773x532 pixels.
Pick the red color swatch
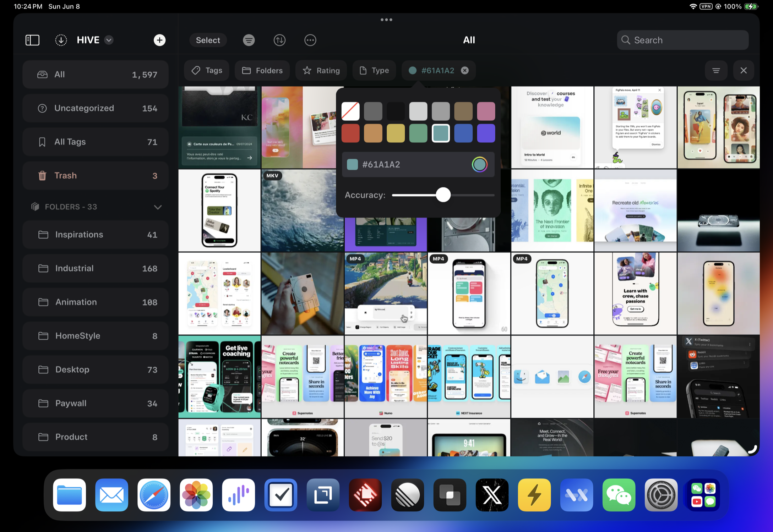(350, 133)
